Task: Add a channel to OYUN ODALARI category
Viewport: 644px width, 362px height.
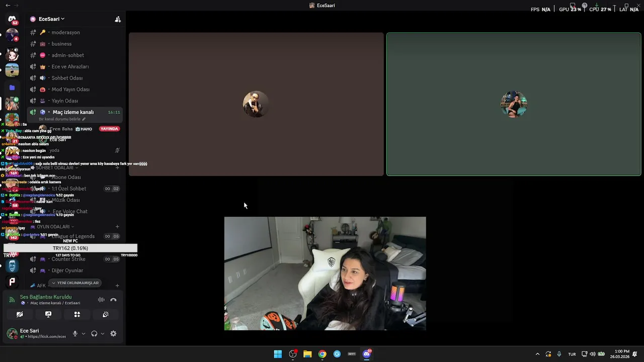Action: 117,227
